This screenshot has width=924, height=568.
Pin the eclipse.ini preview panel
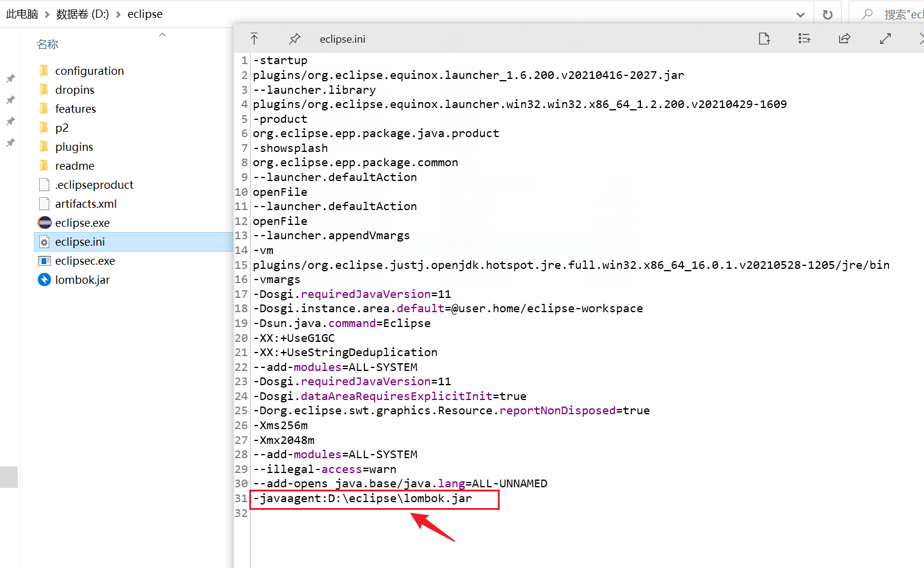[x=294, y=39]
